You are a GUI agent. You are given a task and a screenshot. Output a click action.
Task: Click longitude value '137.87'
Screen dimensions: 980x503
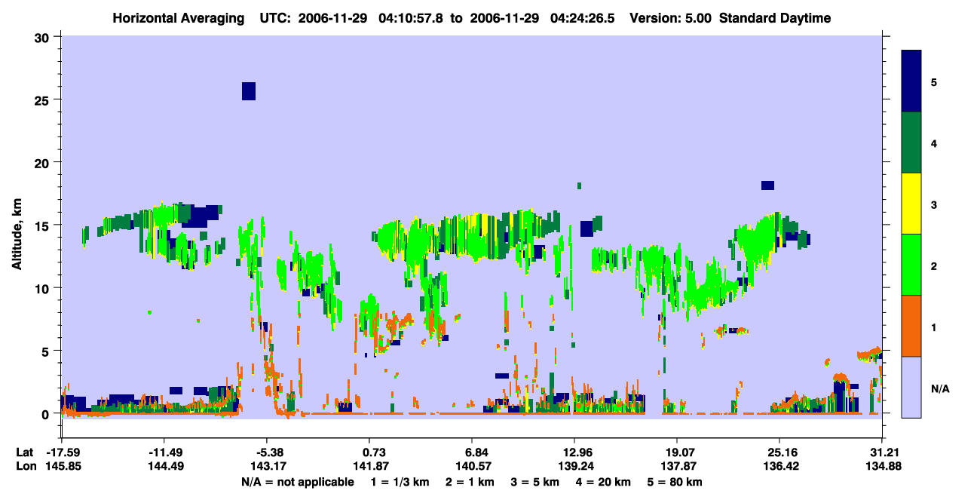click(x=677, y=466)
